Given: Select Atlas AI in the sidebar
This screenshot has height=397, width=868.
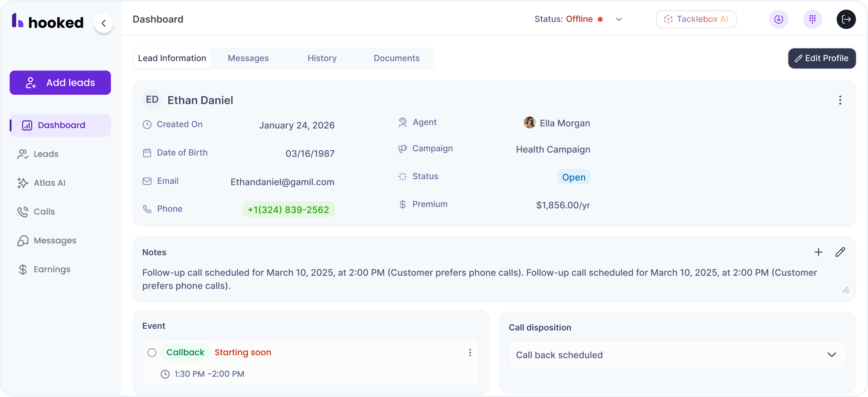Looking at the screenshot, I should point(49,183).
